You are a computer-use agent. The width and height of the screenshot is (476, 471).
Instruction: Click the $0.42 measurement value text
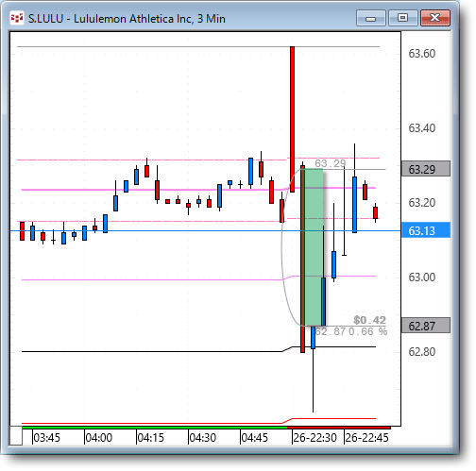370,320
